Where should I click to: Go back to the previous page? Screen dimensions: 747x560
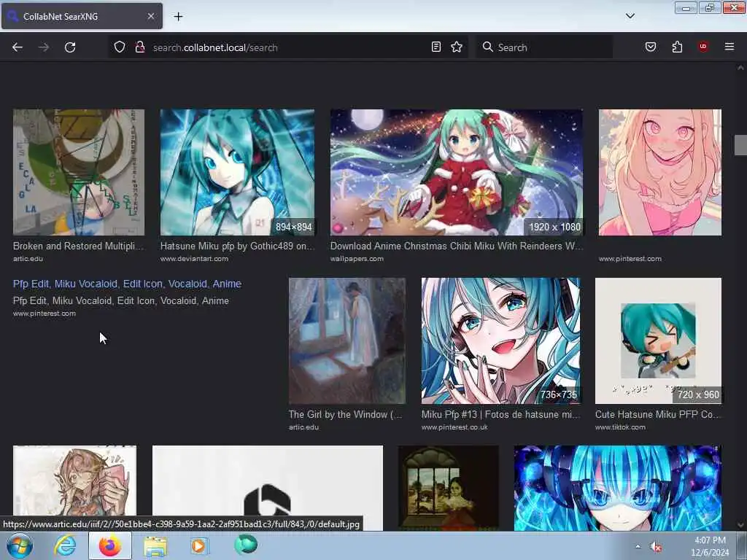tap(18, 47)
